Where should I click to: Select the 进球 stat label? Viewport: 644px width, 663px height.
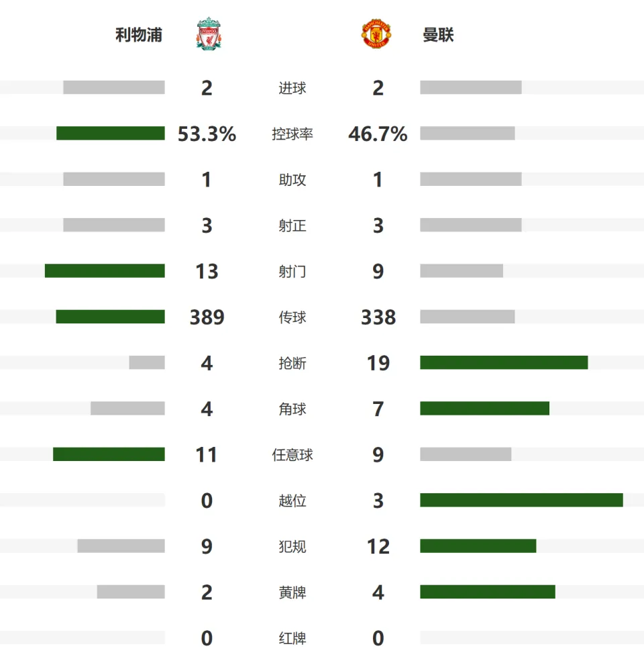click(292, 88)
